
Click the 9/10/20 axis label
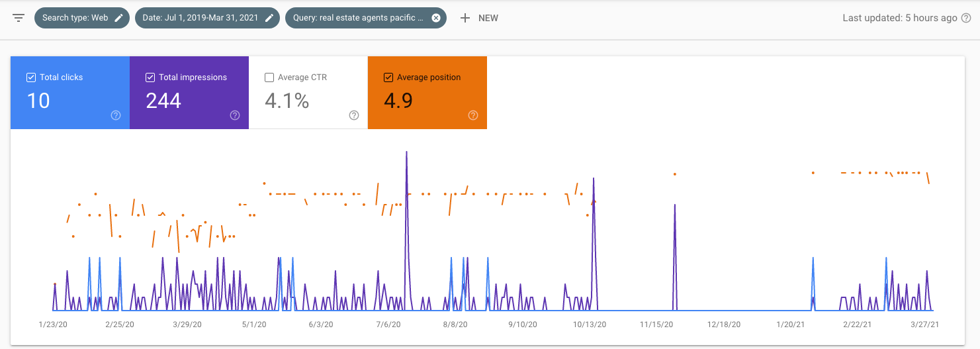pyautogui.click(x=522, y=324)
